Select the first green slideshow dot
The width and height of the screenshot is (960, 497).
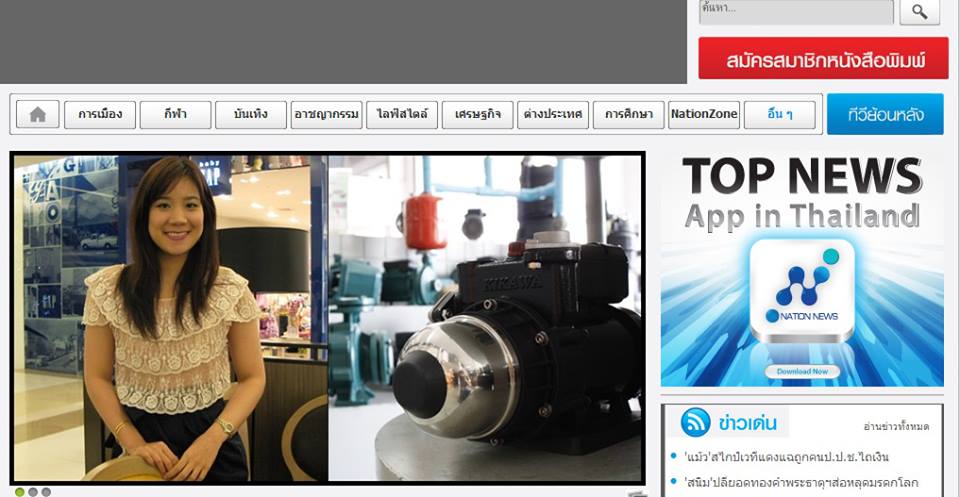(x=20, y=492)
